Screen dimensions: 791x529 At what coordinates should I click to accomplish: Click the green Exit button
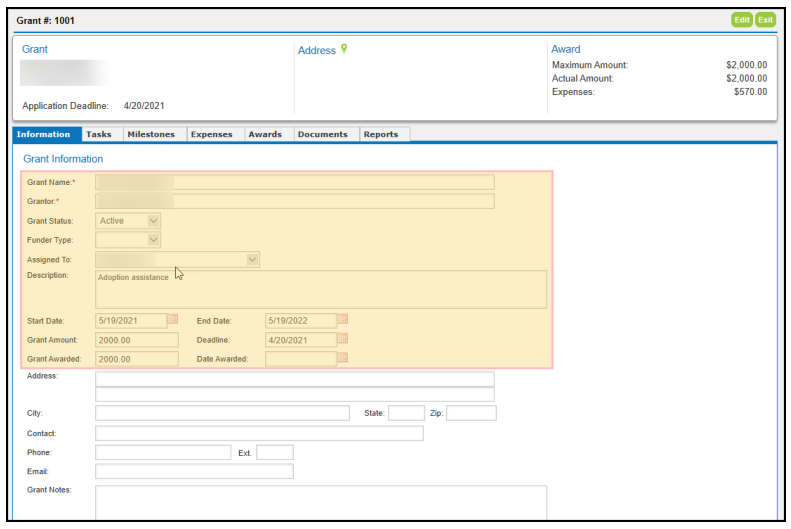pyautogui.click(x=765, y=20)
